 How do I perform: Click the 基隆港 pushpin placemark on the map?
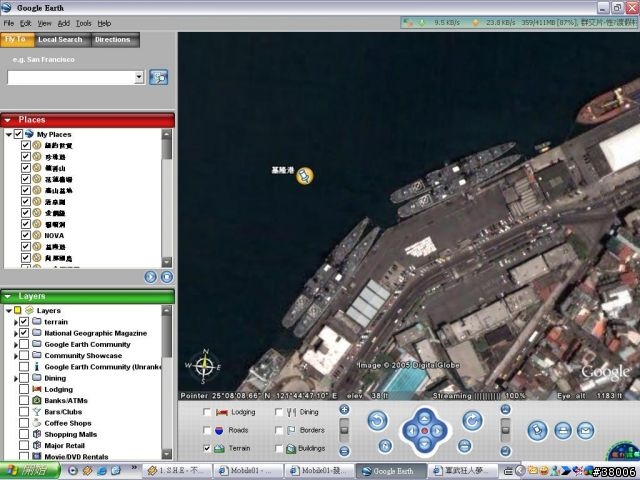(304, 176)
